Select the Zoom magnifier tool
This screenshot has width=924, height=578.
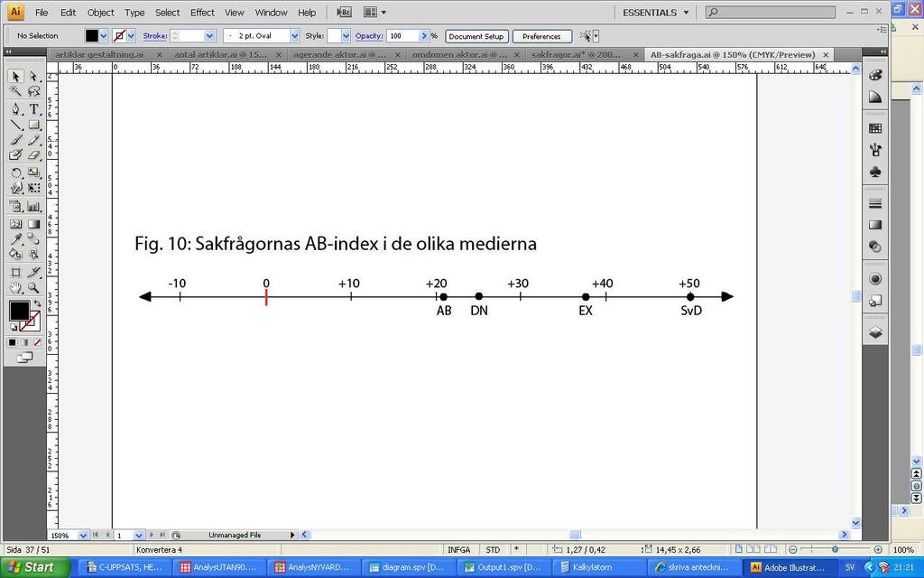33,288
